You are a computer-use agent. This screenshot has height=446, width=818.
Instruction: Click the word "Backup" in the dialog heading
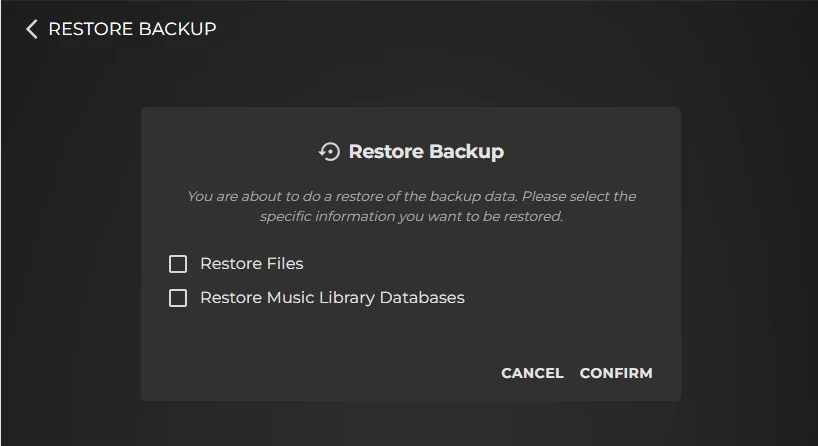[x=468, y=152]
